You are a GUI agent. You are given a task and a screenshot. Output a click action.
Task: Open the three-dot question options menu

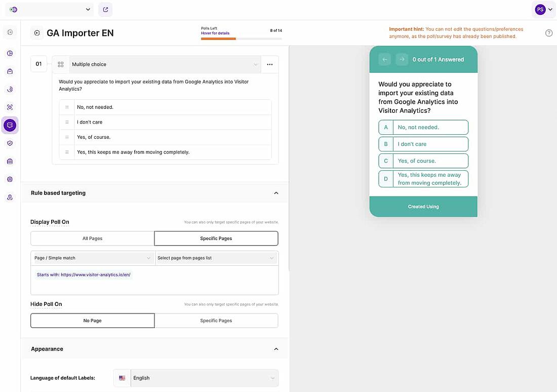click(x=269, y=64)
